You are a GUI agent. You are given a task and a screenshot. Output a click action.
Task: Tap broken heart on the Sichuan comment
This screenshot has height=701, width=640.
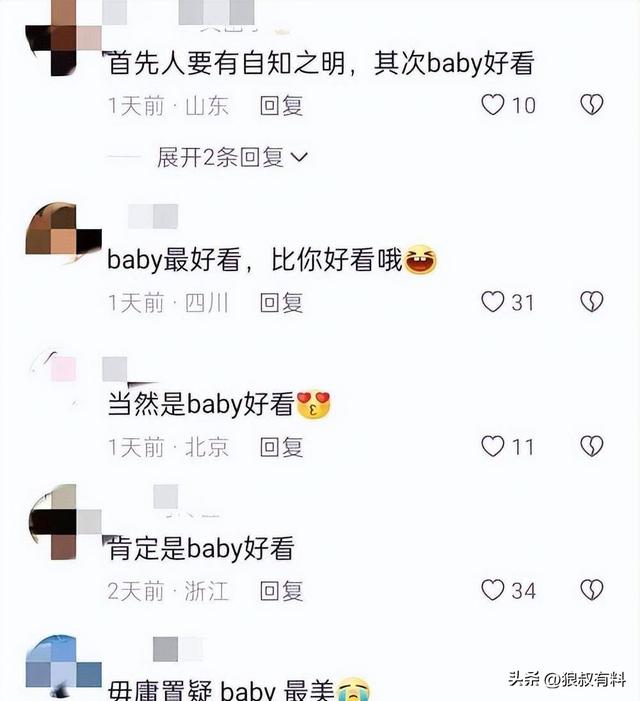[592, 302]
